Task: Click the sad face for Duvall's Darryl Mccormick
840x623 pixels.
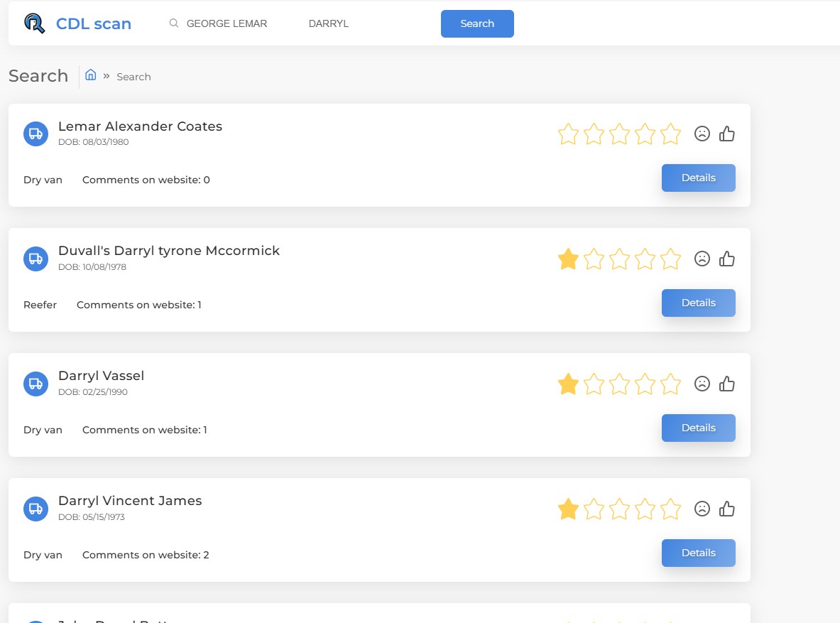Action: [x=702, y=259]
